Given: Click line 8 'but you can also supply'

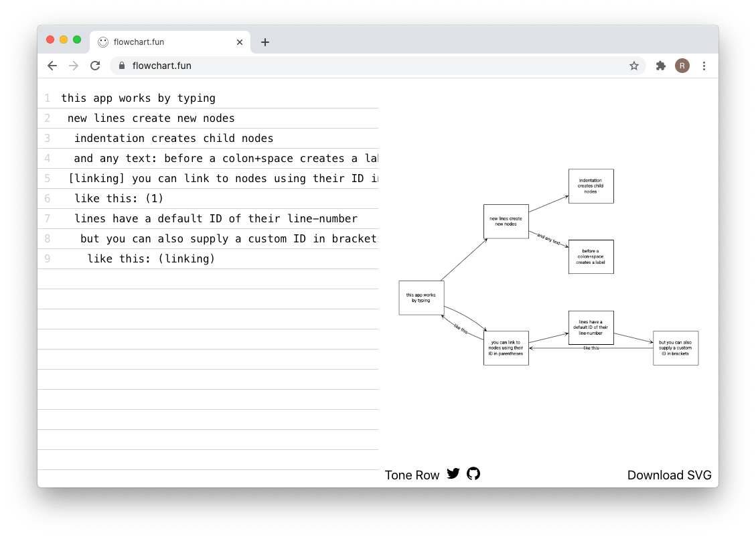Looking at the screenshot, I should [229, 238].
